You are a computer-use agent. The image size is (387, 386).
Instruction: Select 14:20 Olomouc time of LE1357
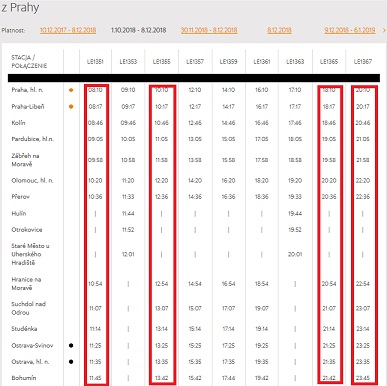tap(195, 180)
